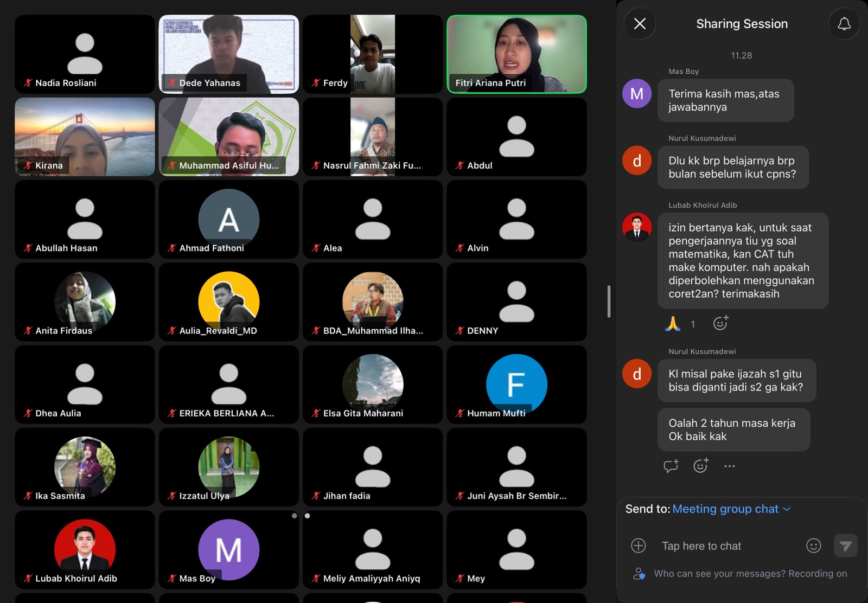Viewport: 868px width, 603px height.
Task: Open the attachment plus icon in chat
Action: 639,546
